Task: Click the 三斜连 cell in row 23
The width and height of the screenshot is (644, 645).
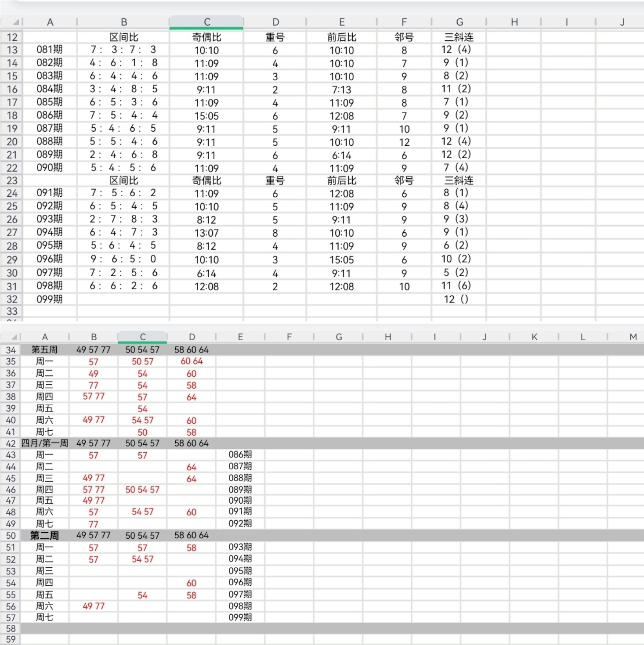Action: (459, 180)
